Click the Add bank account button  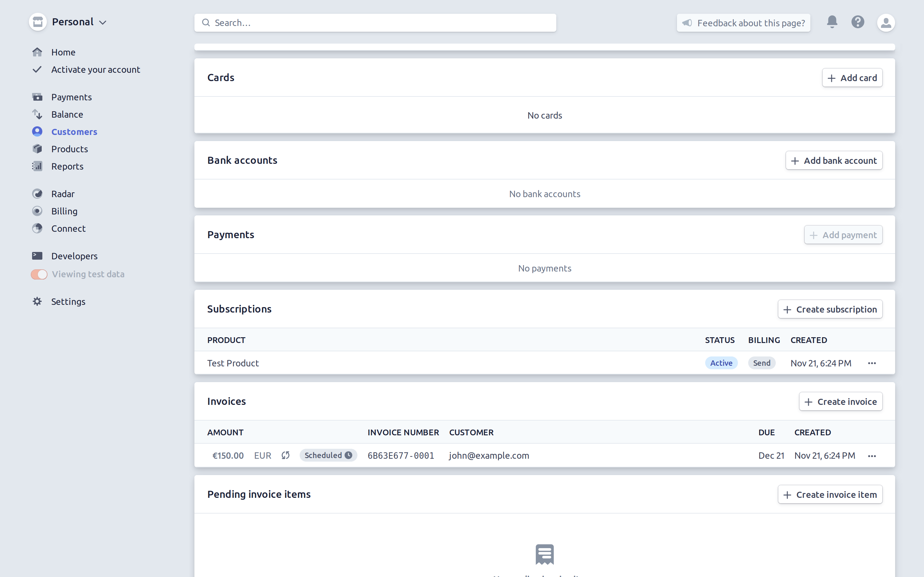[x=834, y=160]
